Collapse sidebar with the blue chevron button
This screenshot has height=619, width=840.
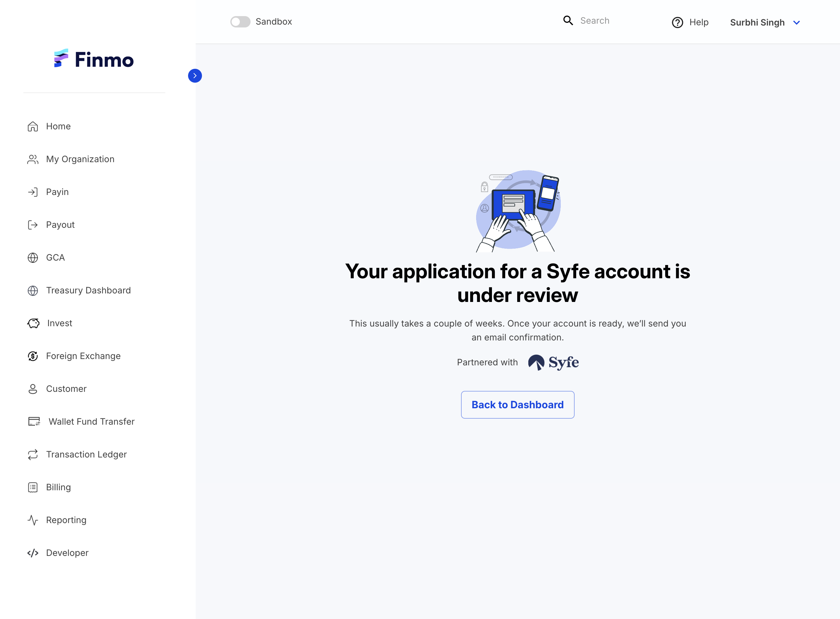[195, 76]
